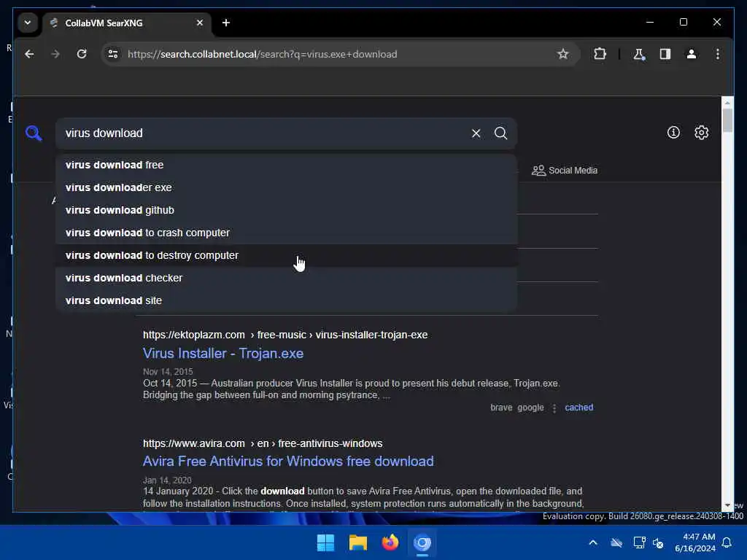The height and width of the screenshot is (560, 747).
Task: Submit search with magnifier button
Action: 500,133
